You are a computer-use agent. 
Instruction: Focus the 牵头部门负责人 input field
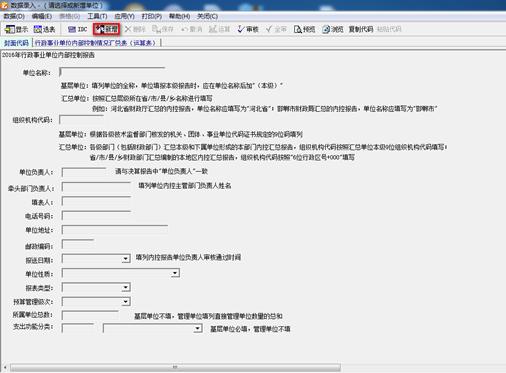[x=96, y=187]
